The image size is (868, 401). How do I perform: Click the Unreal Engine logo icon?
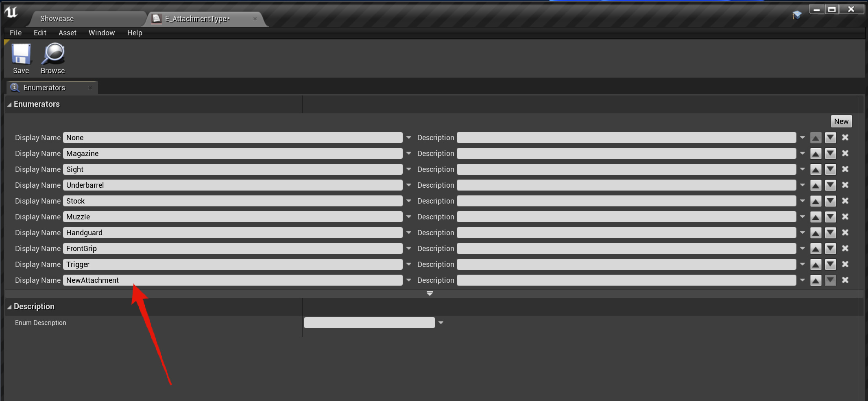tap(11, 12)
